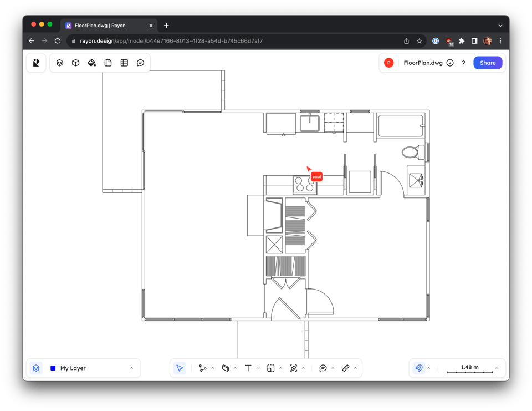Select the shape tool
The height and width of the screenshot is (411, 532).
(x=226, y=368)
